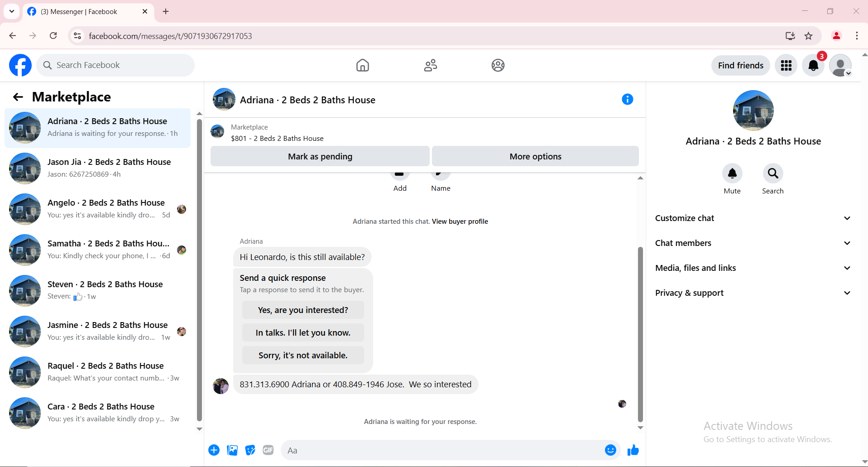This screenshot has height=467, width=868.
Task: Click Name option above chat start
Action: (x=441, y=182)
